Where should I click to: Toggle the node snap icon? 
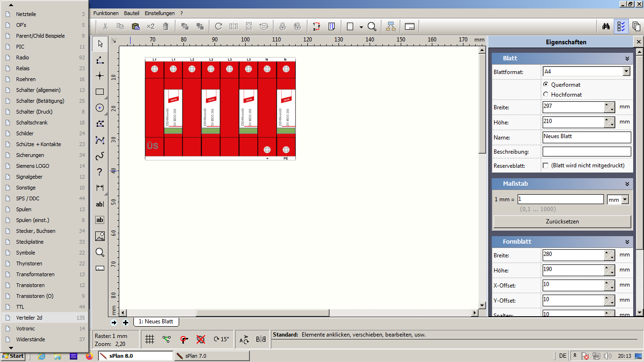(166, 339)
